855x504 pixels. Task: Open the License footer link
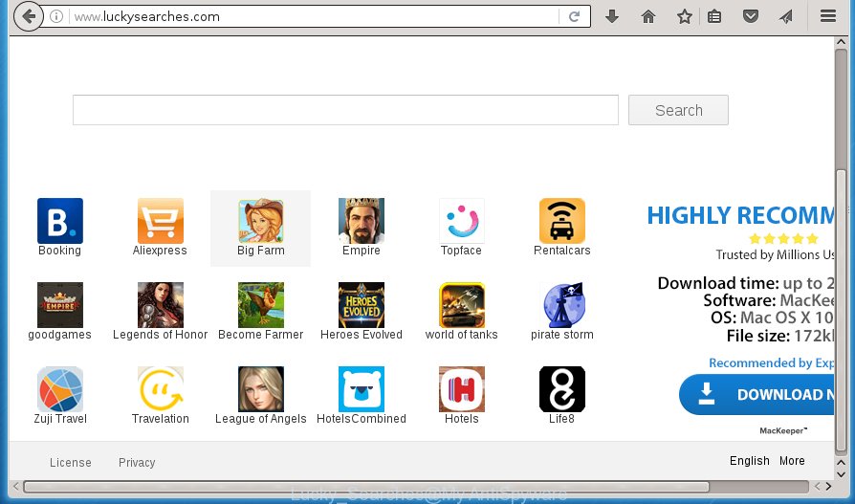pos(71,463)
